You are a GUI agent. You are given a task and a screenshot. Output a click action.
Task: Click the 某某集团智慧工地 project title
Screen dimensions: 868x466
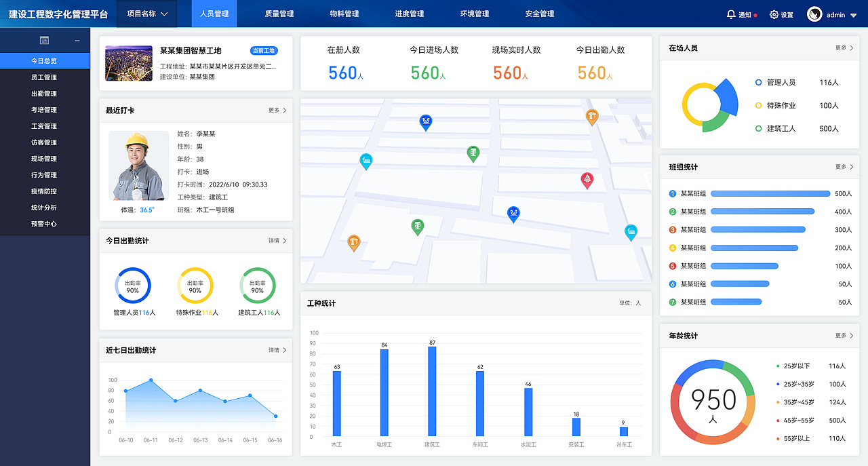(191, 51)
